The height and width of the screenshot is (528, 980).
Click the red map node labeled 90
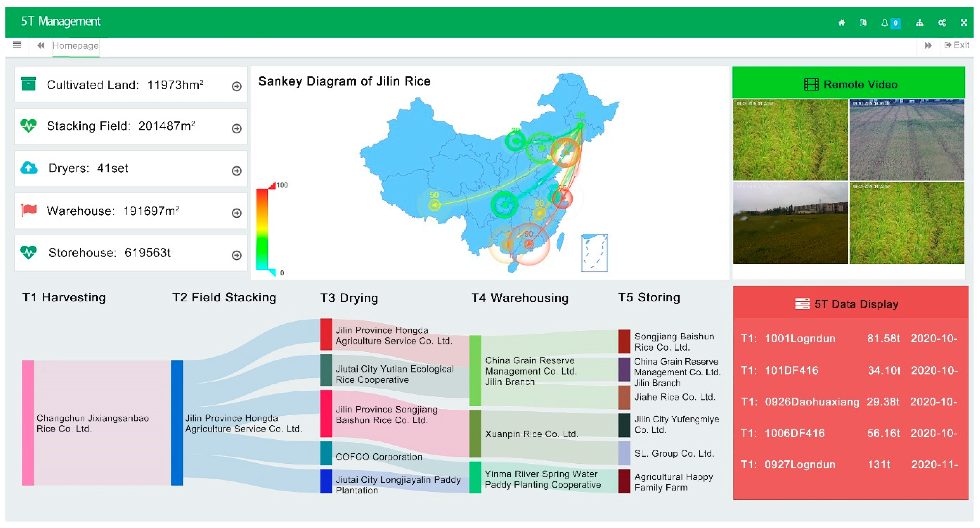pyautogui.click(x=529, y=244)
